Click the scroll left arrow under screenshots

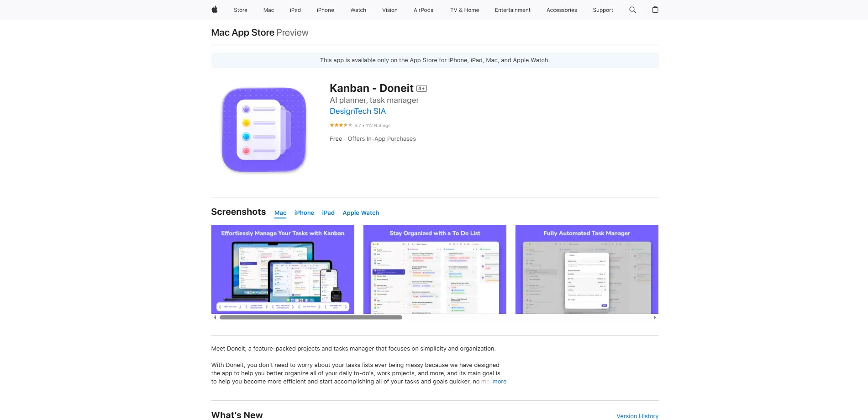pyautogui.click(x=215, y=318)
